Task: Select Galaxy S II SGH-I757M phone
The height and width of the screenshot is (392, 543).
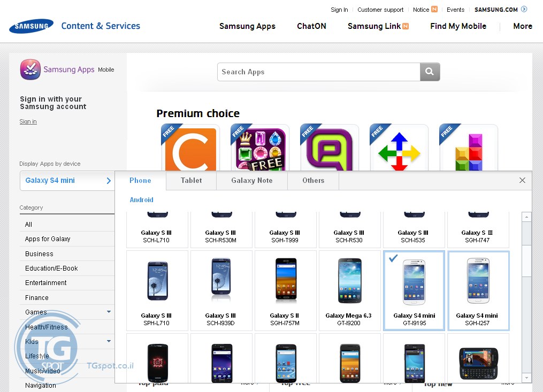Action: click(286, 290)
